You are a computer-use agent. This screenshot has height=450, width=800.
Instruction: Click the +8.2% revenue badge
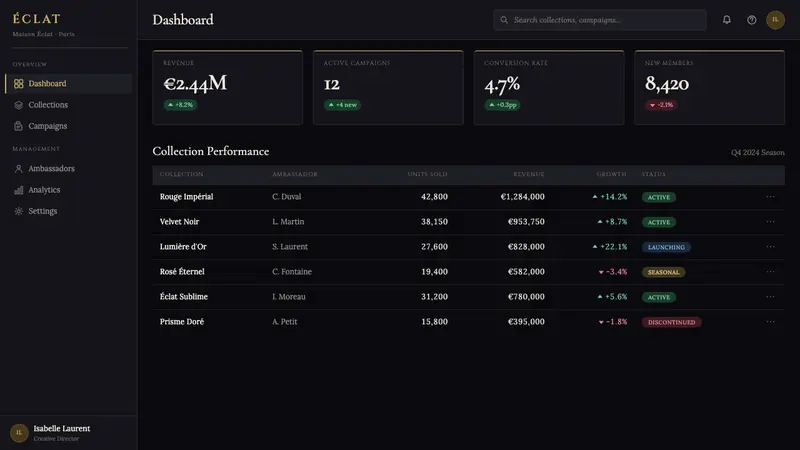(180, 105)
